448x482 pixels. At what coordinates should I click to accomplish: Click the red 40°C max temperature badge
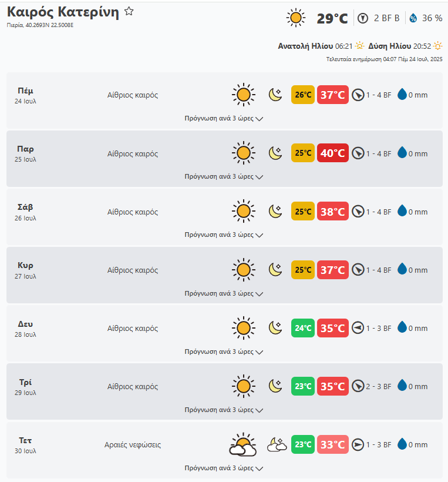click(332, 153)
